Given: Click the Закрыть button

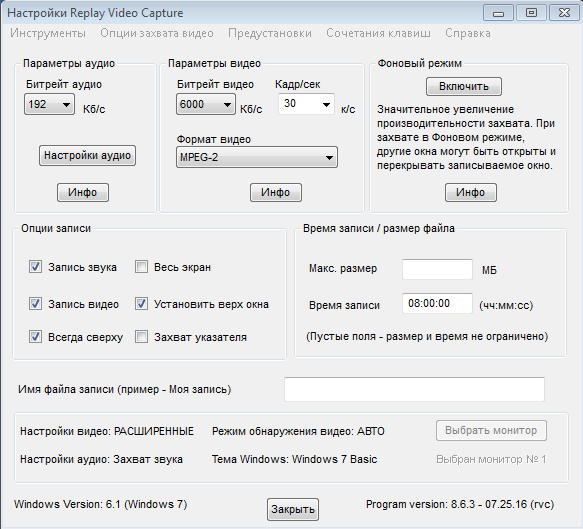Looking at the screenshot, I should coord(293,509).
